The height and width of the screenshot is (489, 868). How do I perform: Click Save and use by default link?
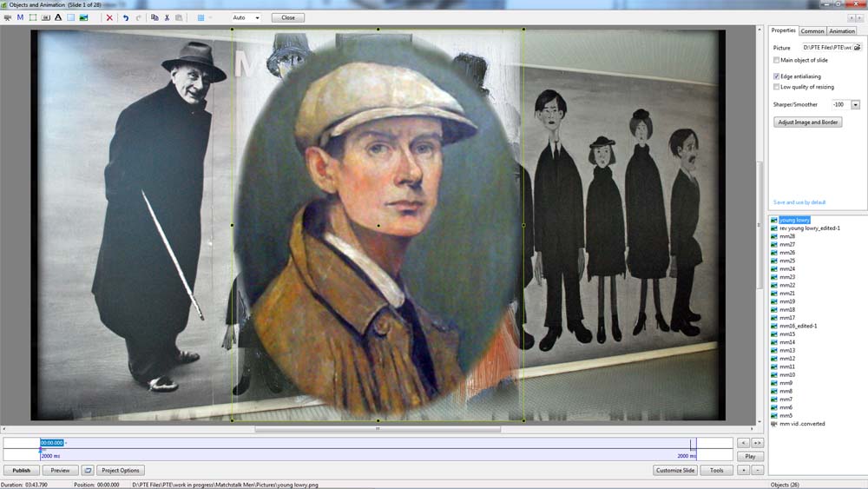click(799, 202)
